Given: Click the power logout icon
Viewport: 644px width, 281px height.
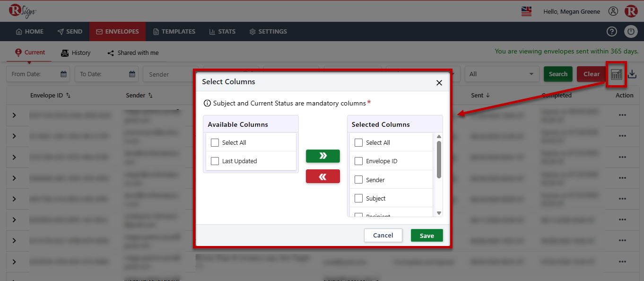Looking at the screenshot, I should click(631, 32).
